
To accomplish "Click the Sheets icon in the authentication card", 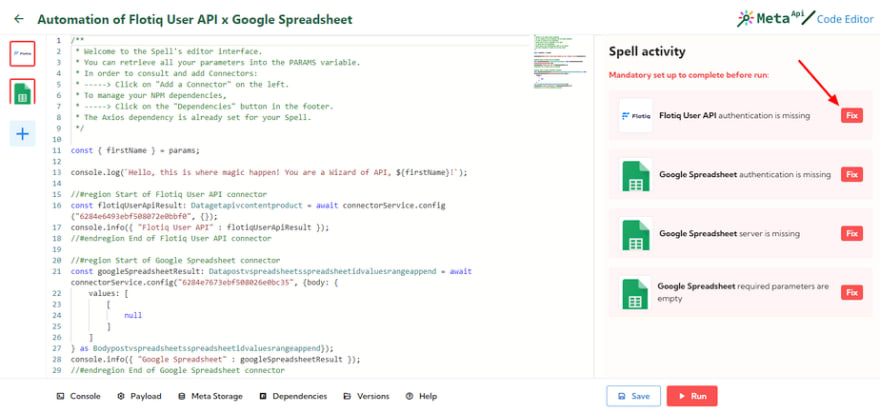I will click(636, 175).
